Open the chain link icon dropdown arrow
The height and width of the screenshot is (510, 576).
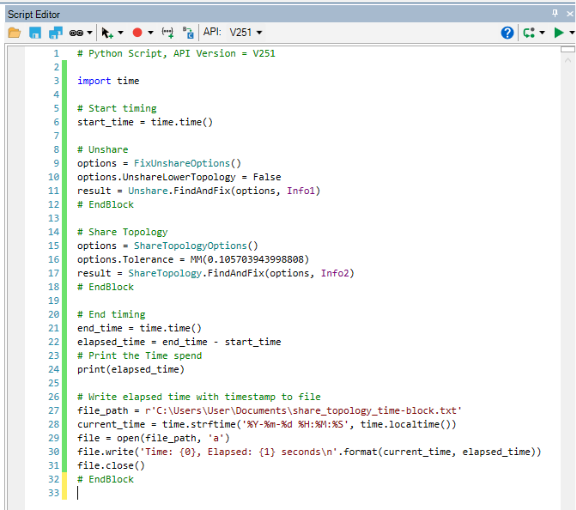click(x=89, y=33)
